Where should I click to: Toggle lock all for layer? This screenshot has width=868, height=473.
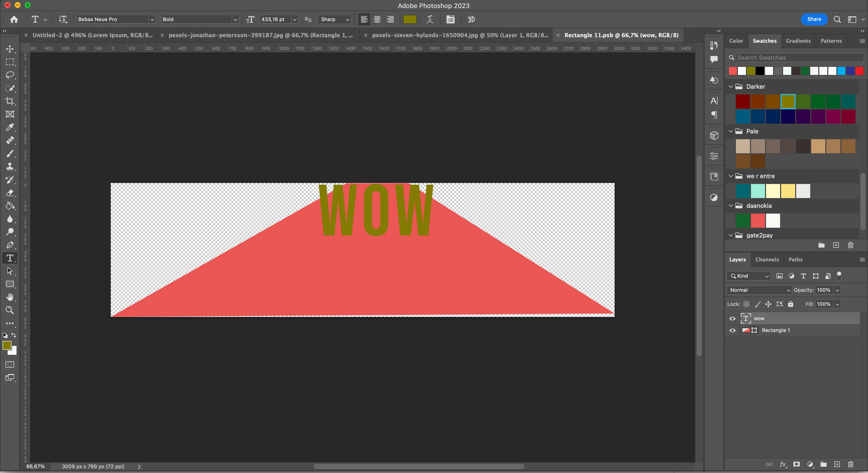pos(790,304)
